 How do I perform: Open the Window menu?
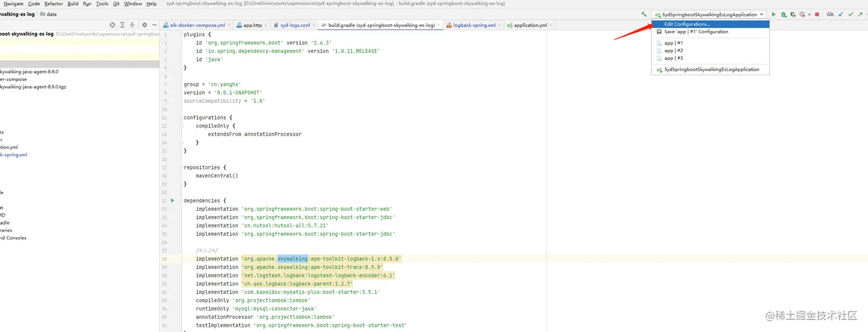coord(133,3)
